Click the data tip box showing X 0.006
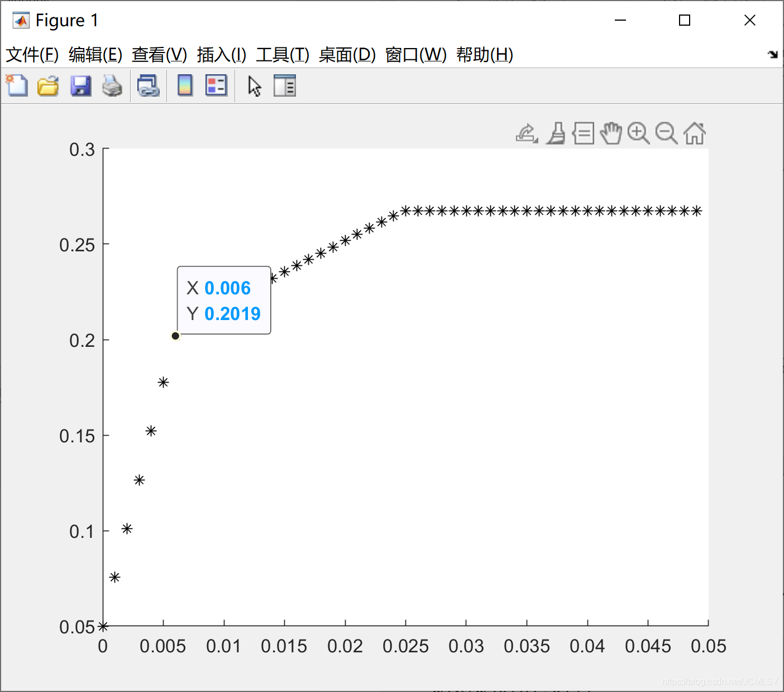 click(x=224, y=300)
